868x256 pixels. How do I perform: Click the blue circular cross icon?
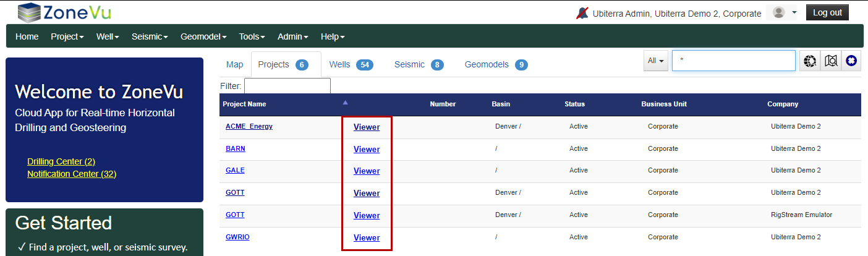click(x=852, y=61)
